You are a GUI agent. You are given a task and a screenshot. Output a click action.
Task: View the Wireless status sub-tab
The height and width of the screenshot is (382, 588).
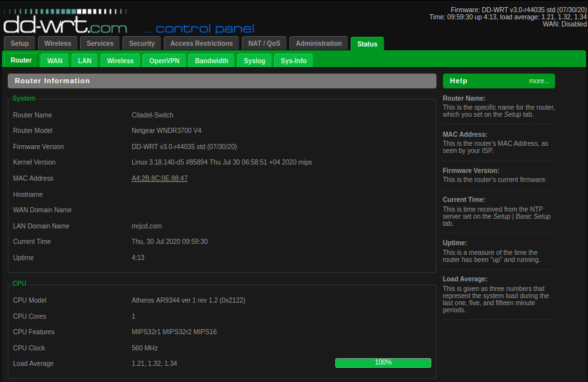point(120,61)
